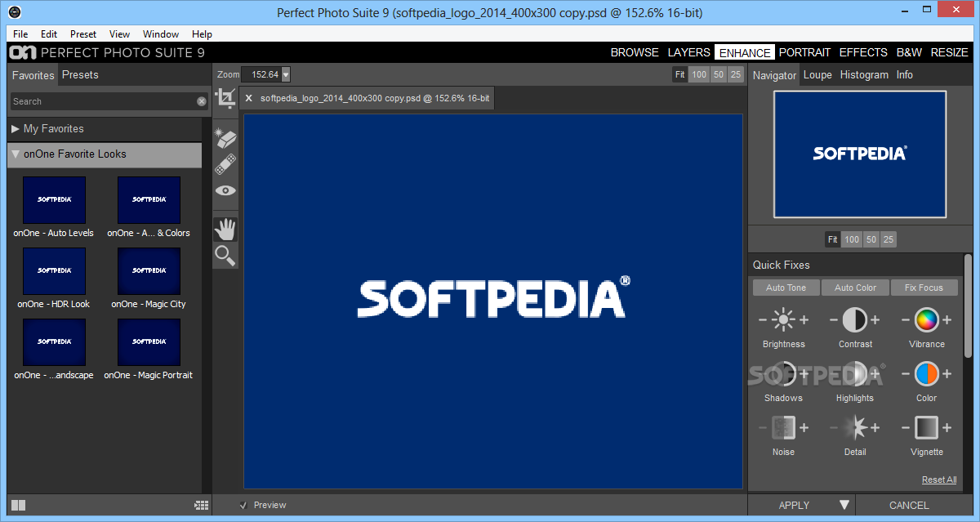Open the Histogram tab
The height and width of the screenshot is (522, 980).
click(x=864, y=74)
